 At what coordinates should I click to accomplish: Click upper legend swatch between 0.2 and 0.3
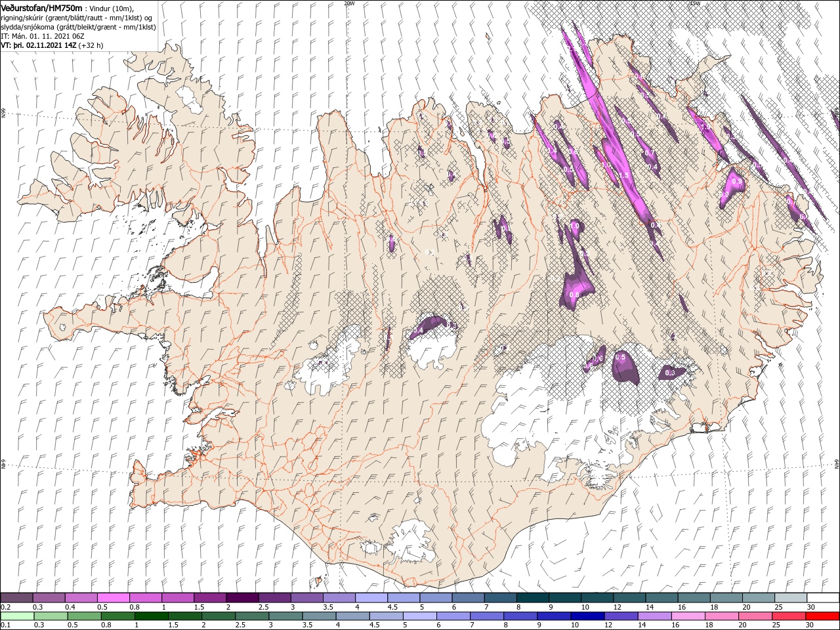click(x=17, y=597)
